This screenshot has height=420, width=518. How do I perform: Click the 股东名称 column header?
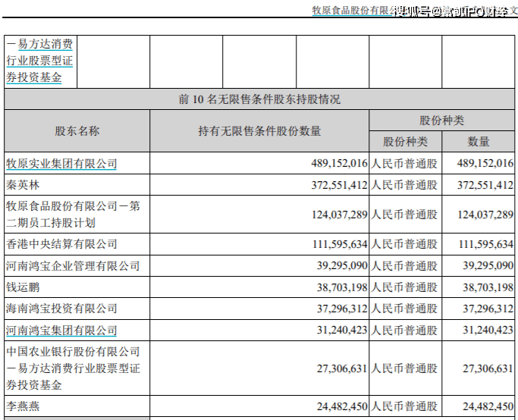(77, 131)
